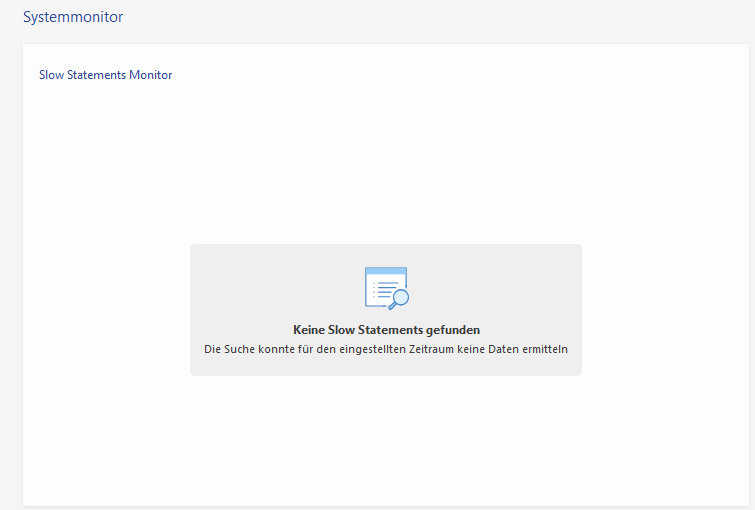Click the Systemmonitor page title
This screenshot has height=510, width=755.
click(73, 17)
